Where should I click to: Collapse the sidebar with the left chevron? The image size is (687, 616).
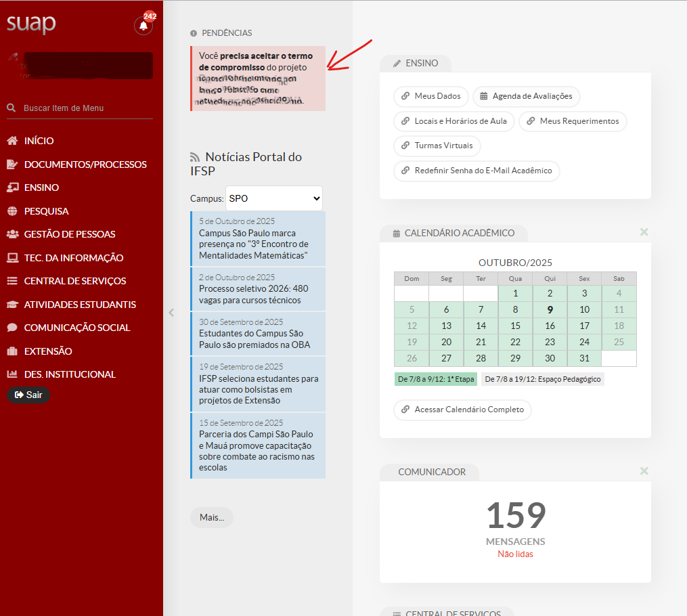click(x=171, y=312)
